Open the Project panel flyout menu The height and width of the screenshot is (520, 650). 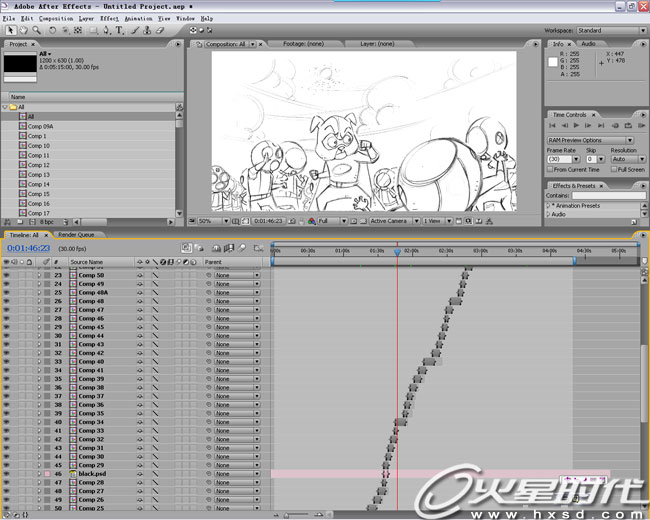click(x=178, y=44)
